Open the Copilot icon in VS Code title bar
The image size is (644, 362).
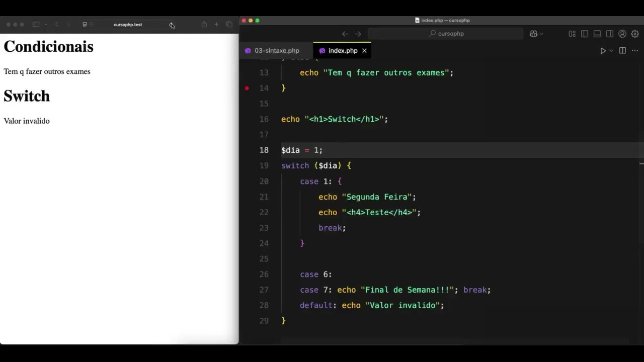click(533, 34)
